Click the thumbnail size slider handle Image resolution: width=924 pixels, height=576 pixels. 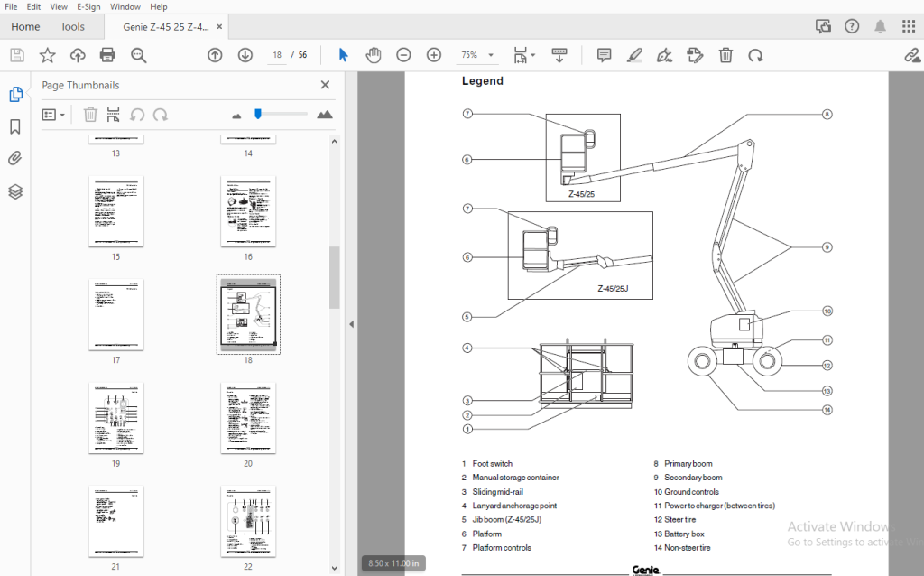(x=257, y=114)
